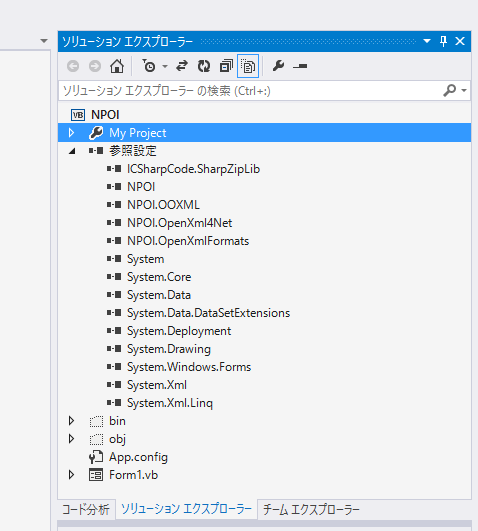Image resolution: width=478 pixels, height=531 pixels.
Task: Select System.Drawing reference
Action: pos(169,349)
